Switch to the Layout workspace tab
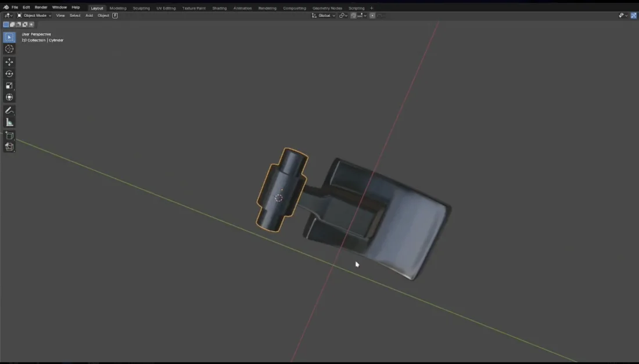This screenshot has width=639, height=364. pos(97,8)
